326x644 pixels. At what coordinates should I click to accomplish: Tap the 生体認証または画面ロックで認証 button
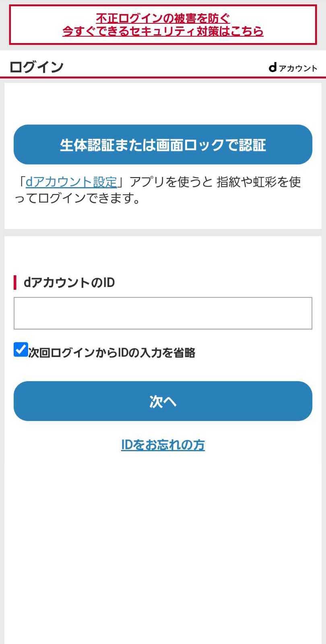coord(163,144)
